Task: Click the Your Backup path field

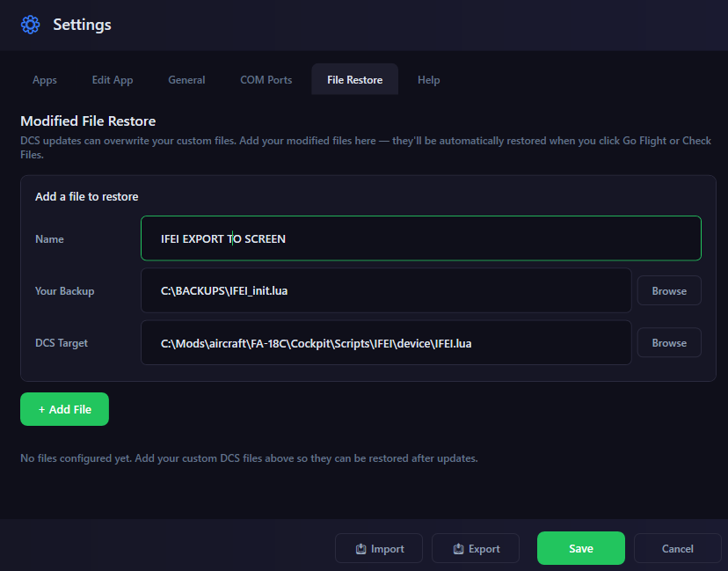Action: tap(386, 290)
